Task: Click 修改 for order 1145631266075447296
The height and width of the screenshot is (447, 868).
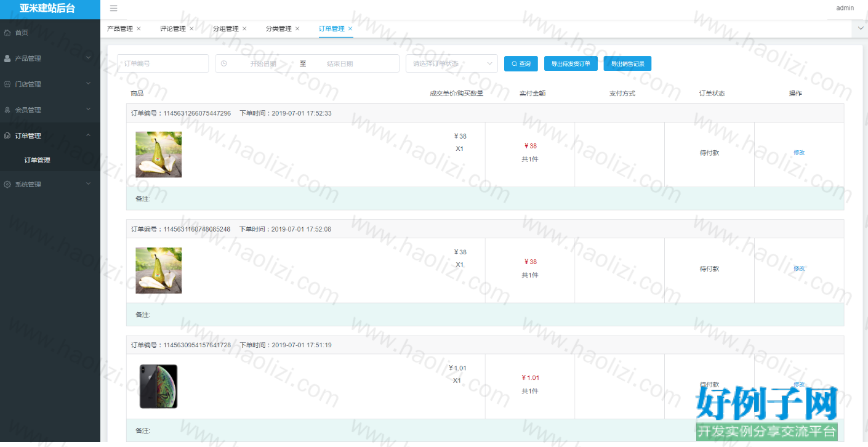Action: 799,153
